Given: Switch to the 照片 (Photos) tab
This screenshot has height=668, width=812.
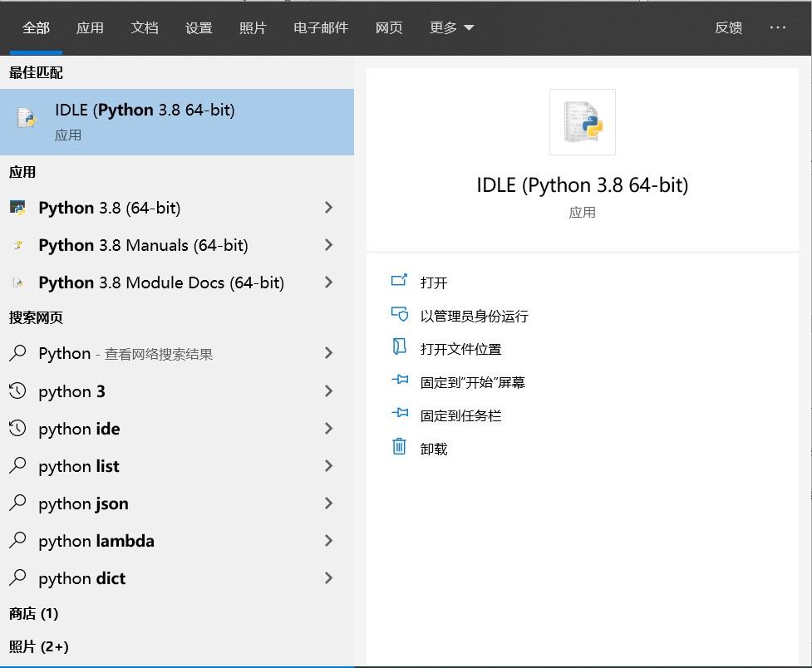Looking at the screenshot, I should point(253,27).
